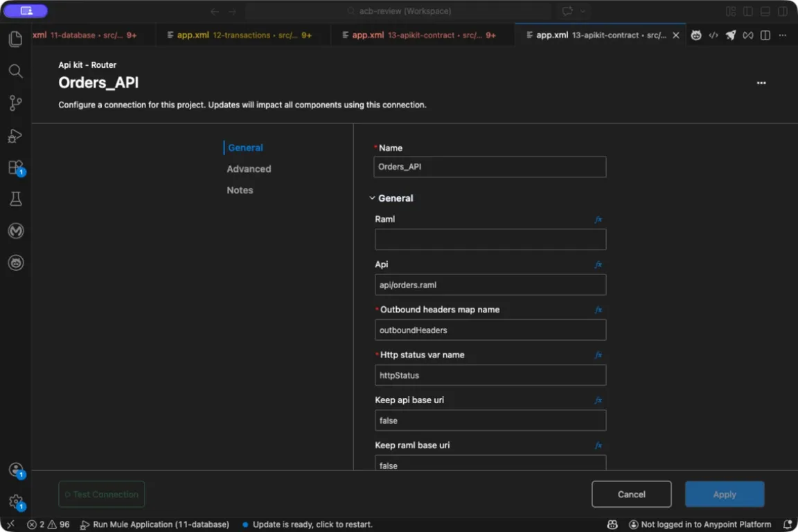Go forward with the navigation arrow

(x=232, y=11)
